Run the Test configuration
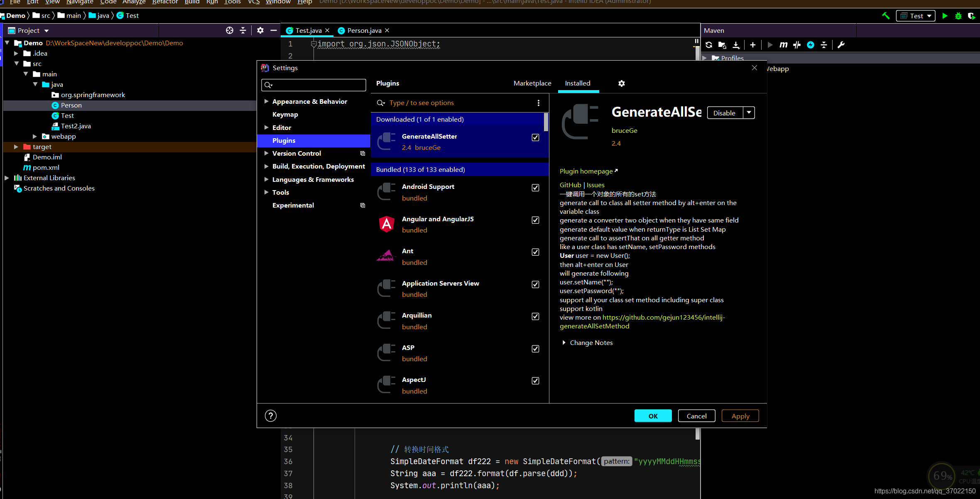The height and width of the screenshot is (499, 980). [945, 16]
